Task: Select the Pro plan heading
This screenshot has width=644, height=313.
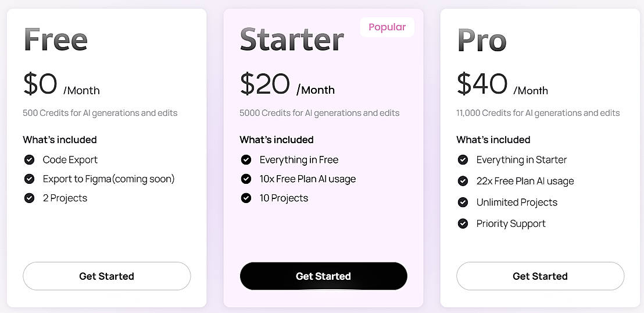Action: pos(482,40)
